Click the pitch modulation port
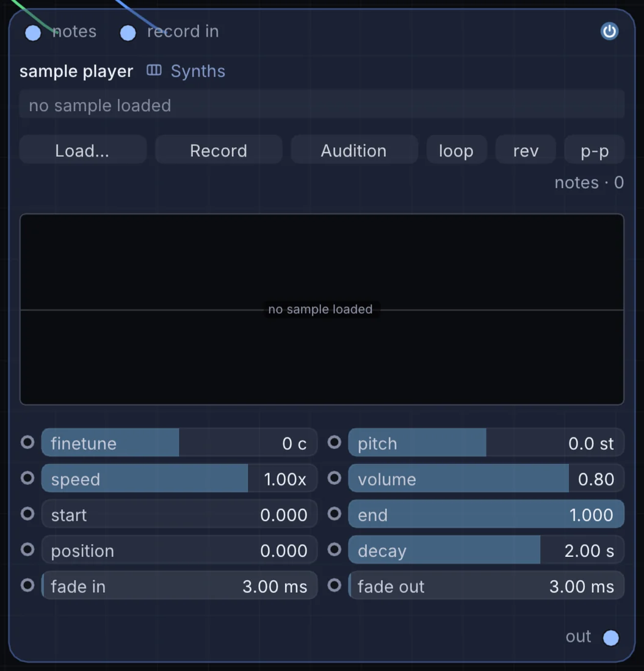 point(335,442)
